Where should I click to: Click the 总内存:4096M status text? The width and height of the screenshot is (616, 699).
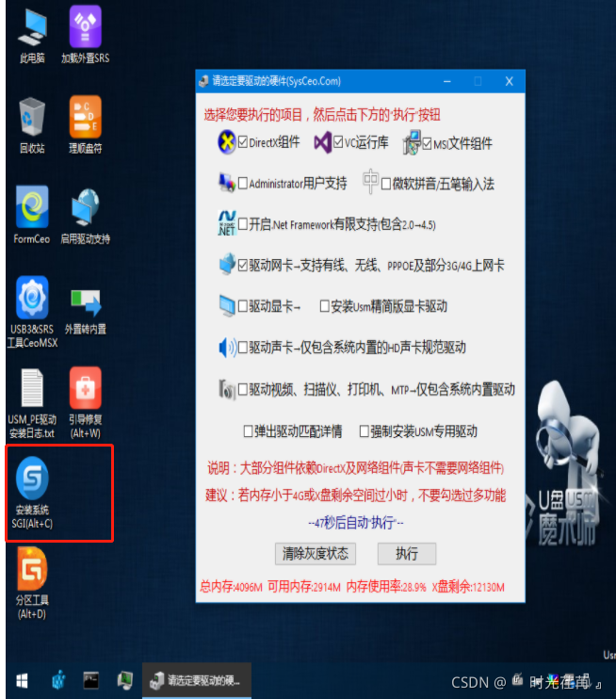click(x=231, y=587)
